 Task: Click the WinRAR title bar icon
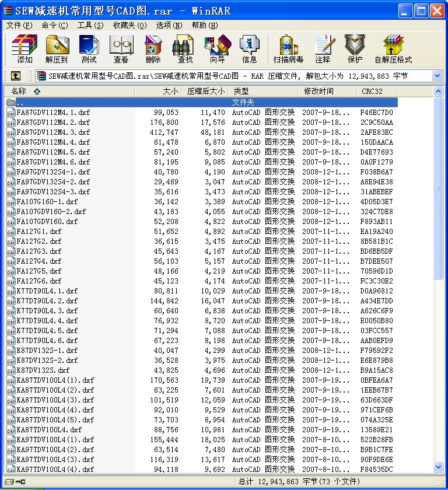8,10
